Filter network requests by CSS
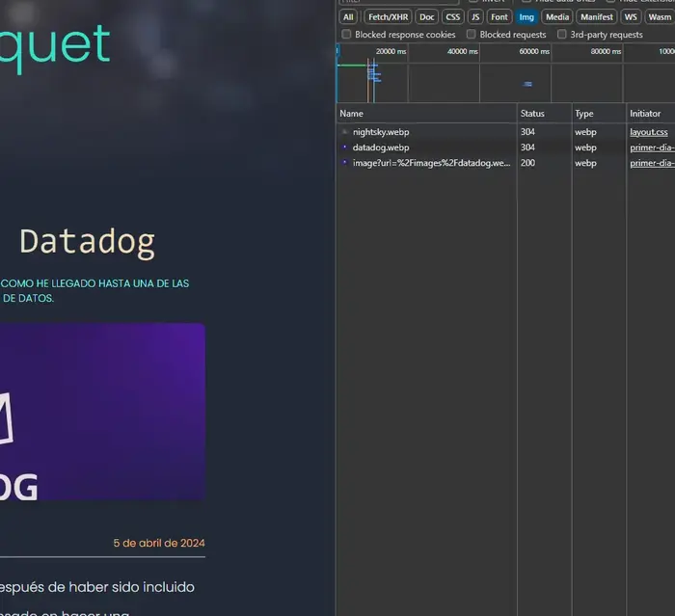This screenshot has height=616, width=675. (452, 16)
